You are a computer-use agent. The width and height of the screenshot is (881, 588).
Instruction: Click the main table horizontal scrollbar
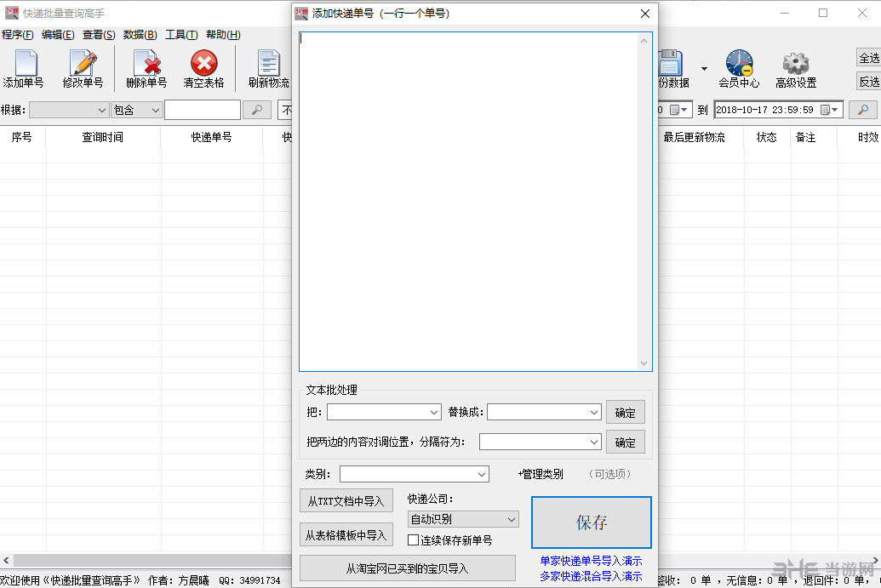tap(152, 560)
